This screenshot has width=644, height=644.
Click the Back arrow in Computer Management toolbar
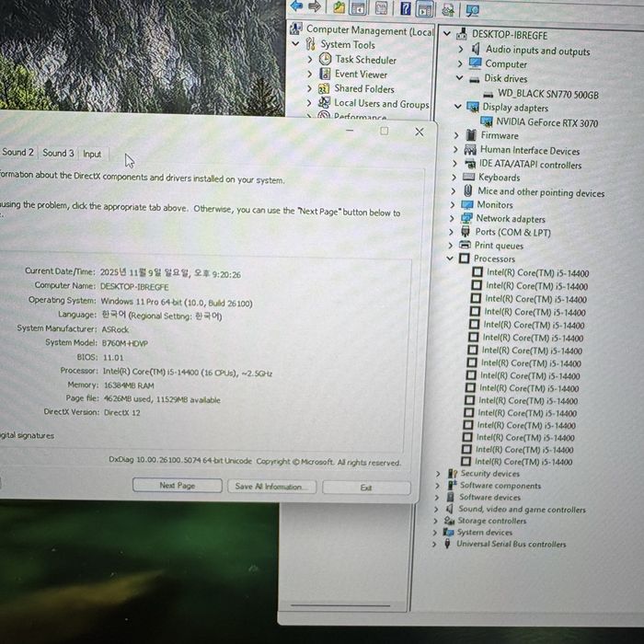(296, 6)
